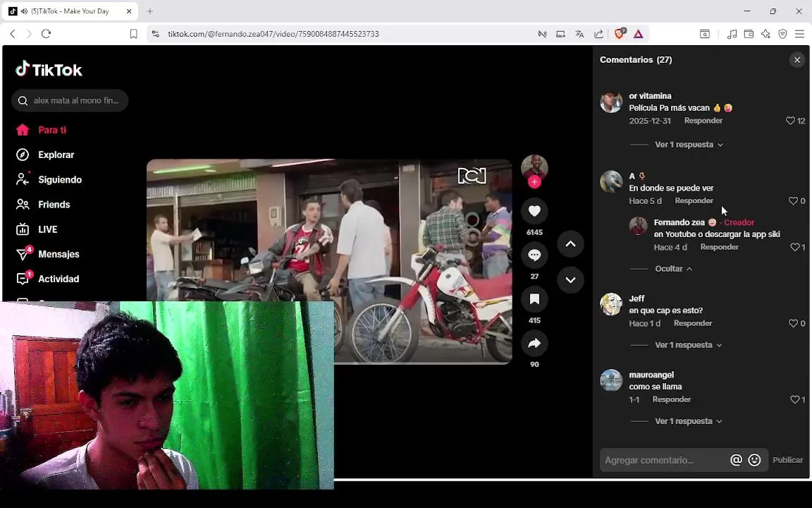Open Mensajes inbox
Image resolution: width=812 pixels, height=508 pixels.
(49, 255)
